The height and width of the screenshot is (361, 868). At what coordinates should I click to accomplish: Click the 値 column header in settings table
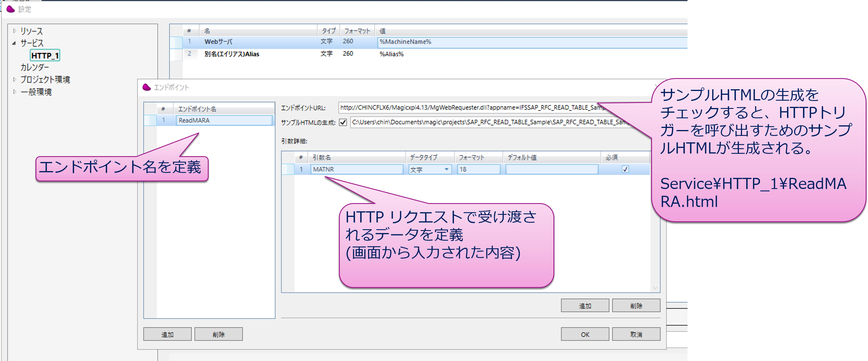pyautogui.click(x=532, y=31)
